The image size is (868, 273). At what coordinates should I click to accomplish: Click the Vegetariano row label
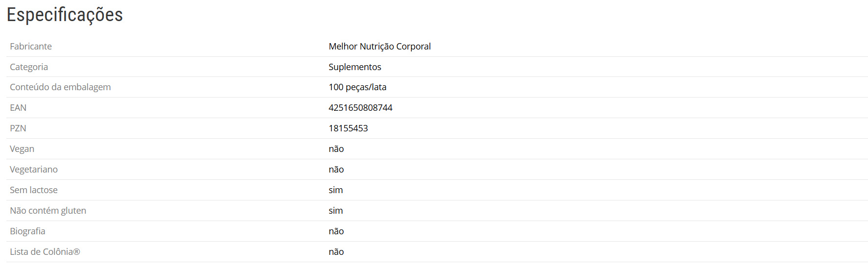click(x=34, y=170)
